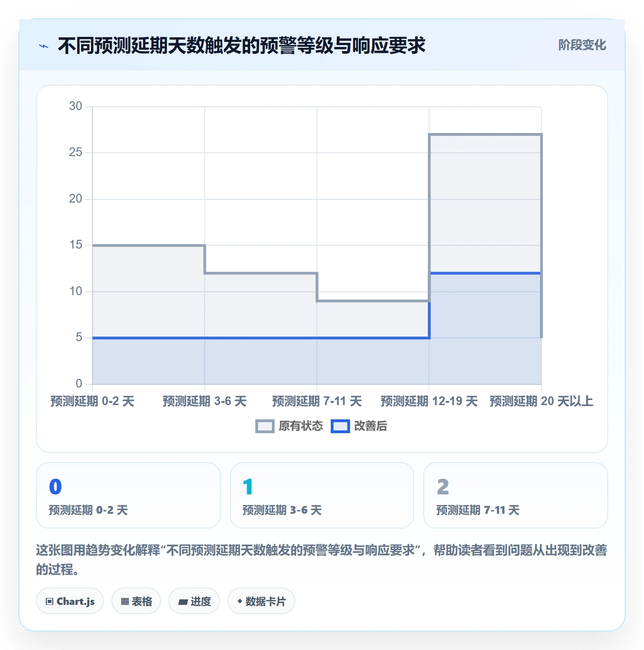Click the y-axis value 25
644x650 pixels.
pyautogui.click(x=75, y=152)
